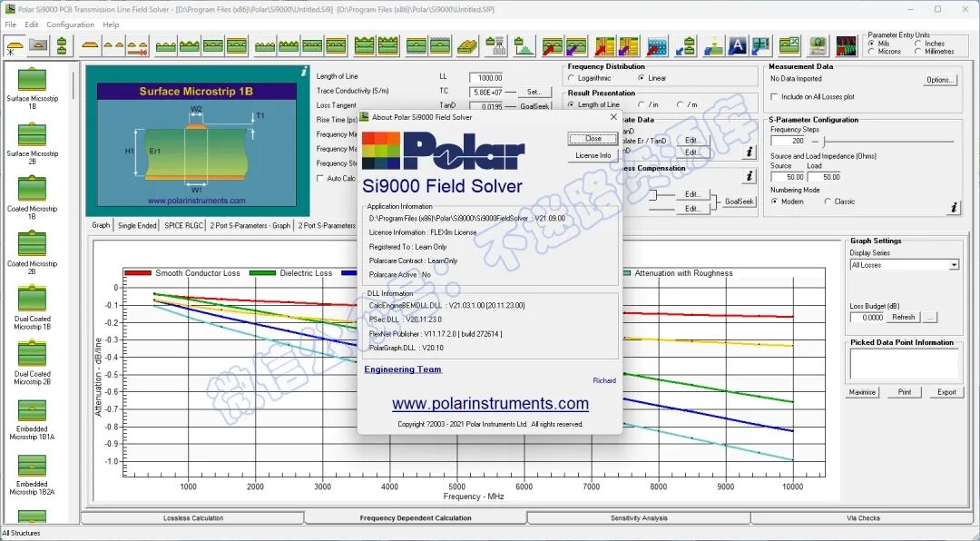
Task: Click the ohm meter toolbar icon
Action: [818, 45]
